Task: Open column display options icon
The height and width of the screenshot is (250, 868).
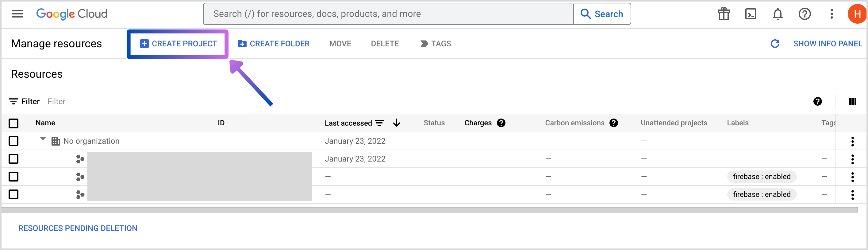Action: 852,101
